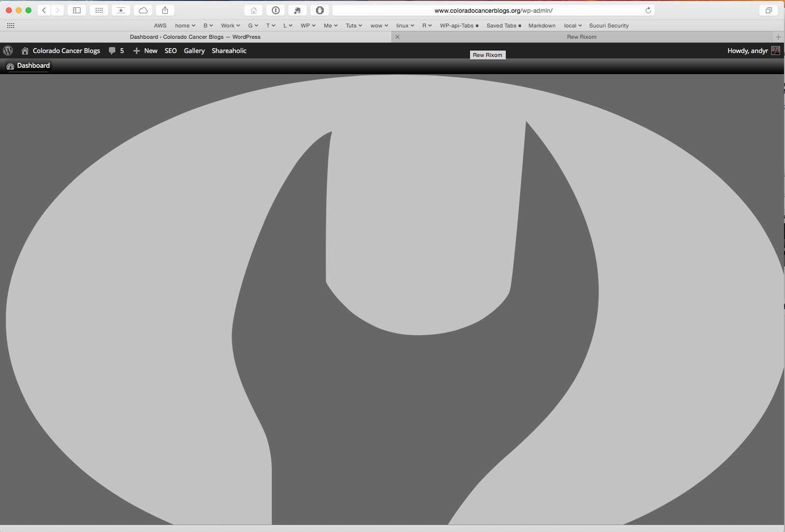Viewport: 785px width, 532px height.
Task: Open the Shareaholic admin bar menu
Action: coord(229,51)
